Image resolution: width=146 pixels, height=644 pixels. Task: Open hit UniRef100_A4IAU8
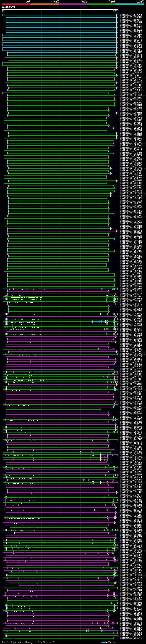[x=131, y=379]
